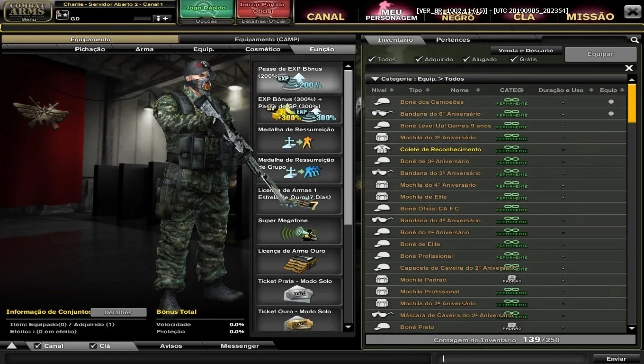644x364 pixels.
Task: Click the function list scroll up arrow
Action: pos(349,66)
